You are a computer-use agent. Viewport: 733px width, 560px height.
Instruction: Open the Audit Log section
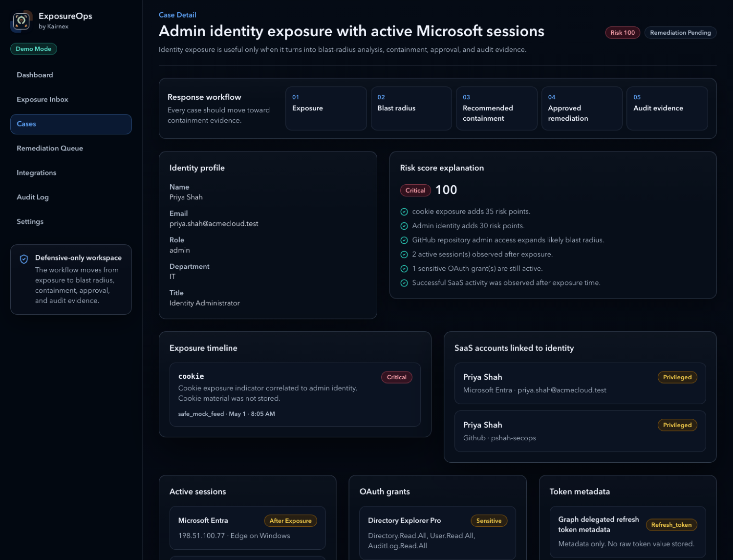[x=71, y=197]
